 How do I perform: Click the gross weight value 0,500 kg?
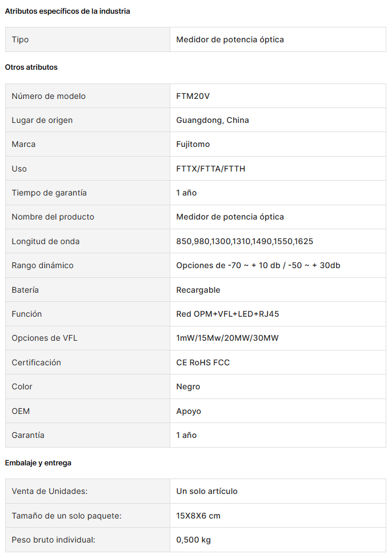click(194, 540)
